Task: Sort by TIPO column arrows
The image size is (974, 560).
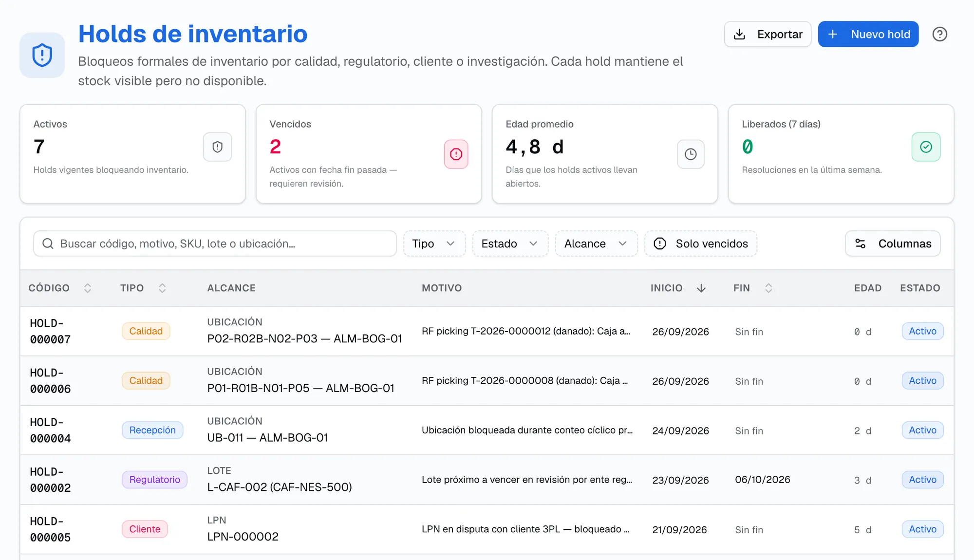Action: 162,288
